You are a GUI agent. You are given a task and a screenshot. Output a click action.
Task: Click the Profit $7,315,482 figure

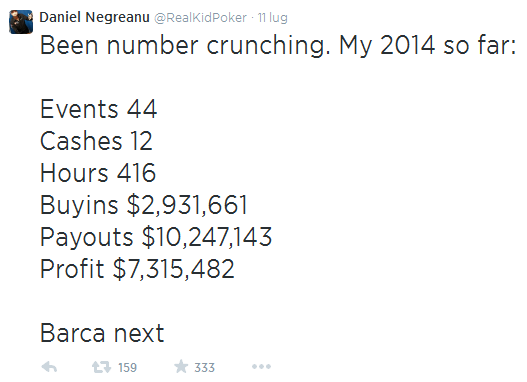pos(137,269)
